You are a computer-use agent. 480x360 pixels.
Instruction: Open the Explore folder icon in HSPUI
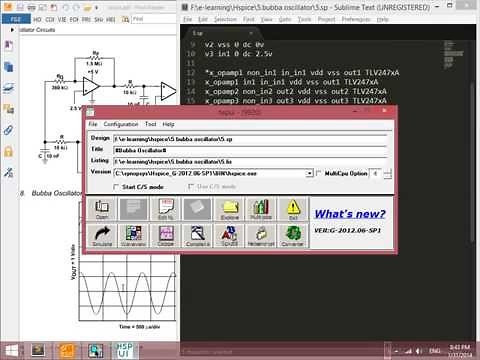pyautogui.click(x=230, y=209)
